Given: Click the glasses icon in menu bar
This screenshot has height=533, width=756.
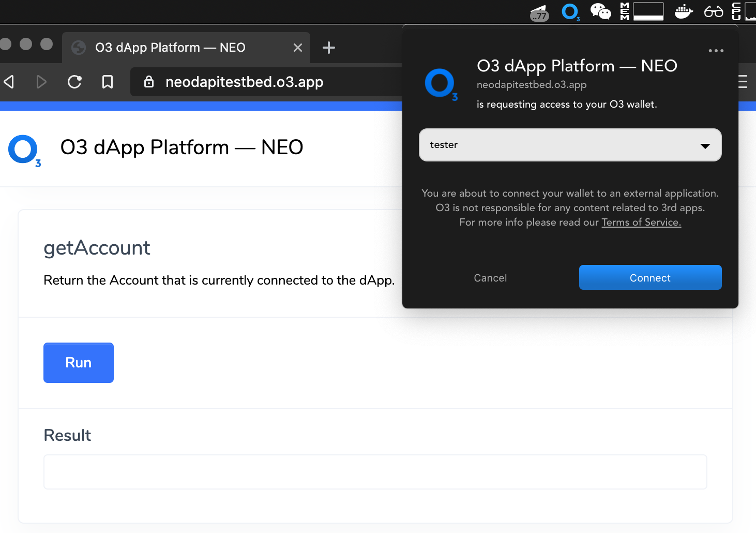Looking at the screenshot, I should pyautogui.click(x=714, y=11).
